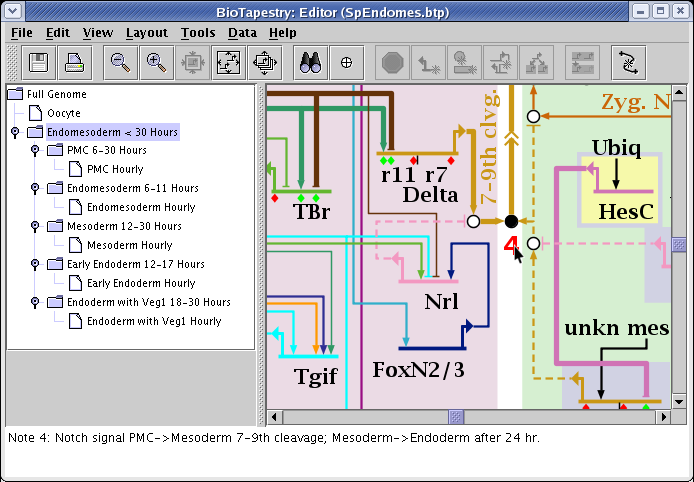Click the zoom to full model icon
694x482 pixels.
(x=228, y=63)
